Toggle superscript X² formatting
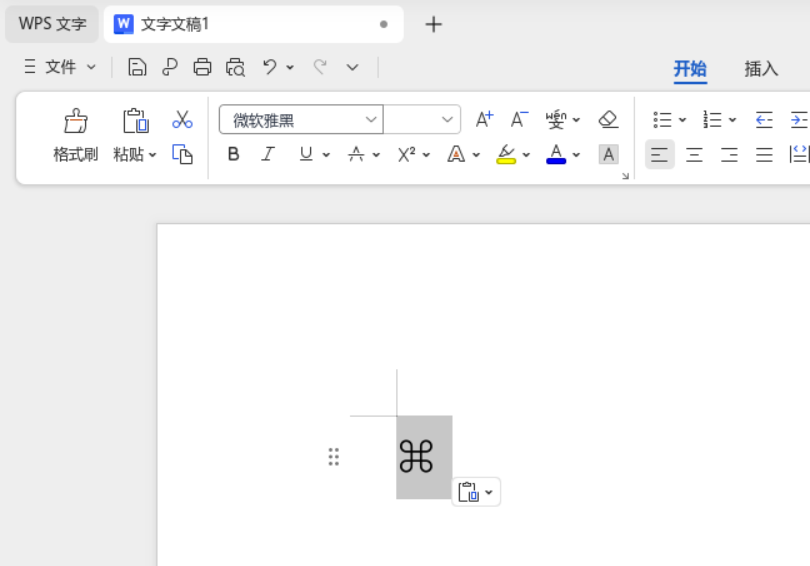Screen dimensions: 810x566 [407, 154]
